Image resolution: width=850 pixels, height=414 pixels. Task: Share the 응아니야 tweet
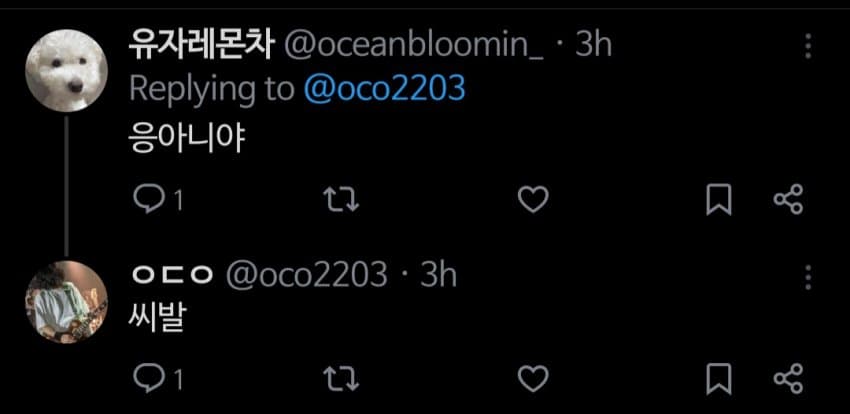tap(789, 200)
